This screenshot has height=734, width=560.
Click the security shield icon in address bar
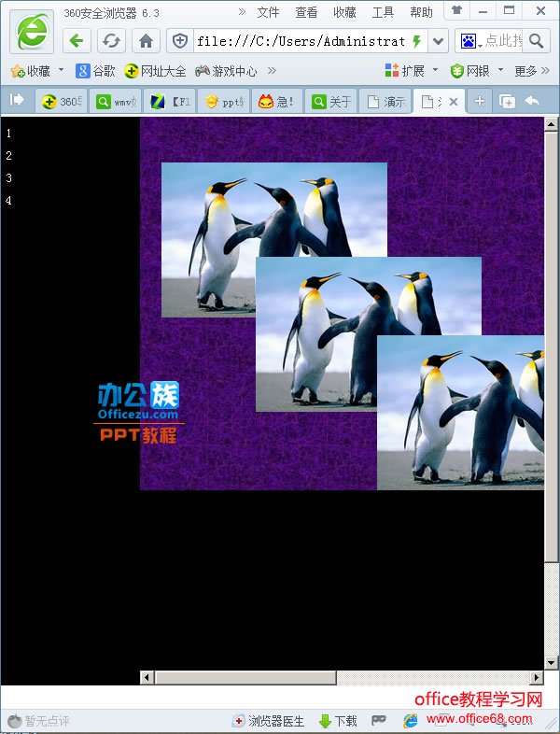(180, 41)
